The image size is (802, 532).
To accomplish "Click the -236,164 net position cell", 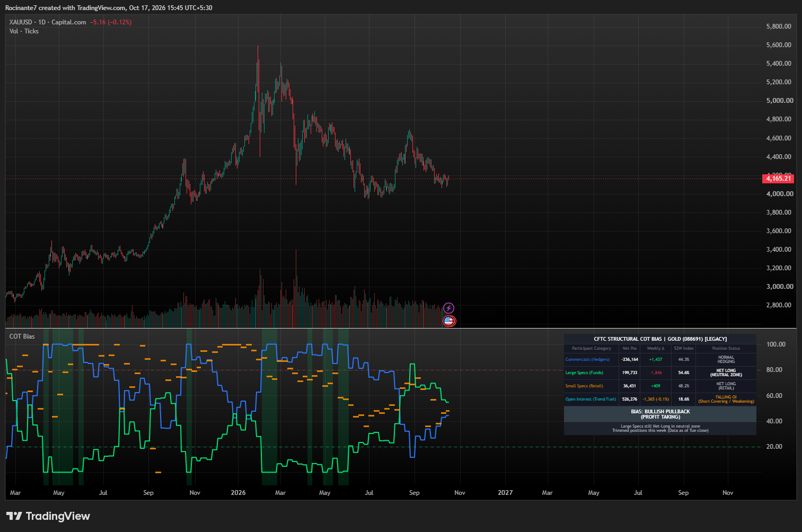I will pos(630,360).
